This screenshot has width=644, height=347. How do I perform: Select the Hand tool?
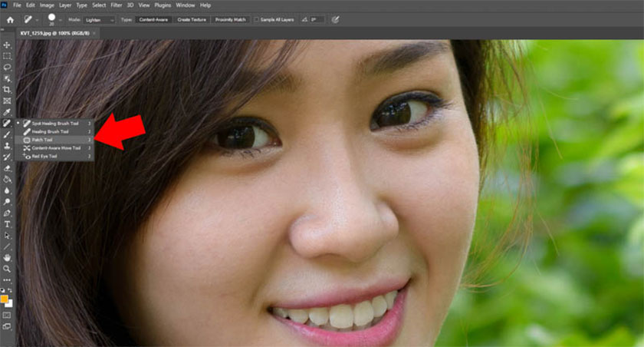(x=7, y=258)
